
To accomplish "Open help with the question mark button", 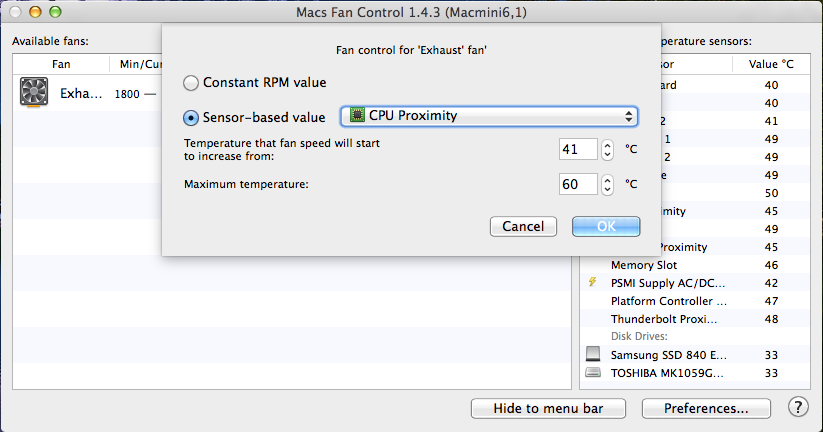I will click(x=798, y=407).
